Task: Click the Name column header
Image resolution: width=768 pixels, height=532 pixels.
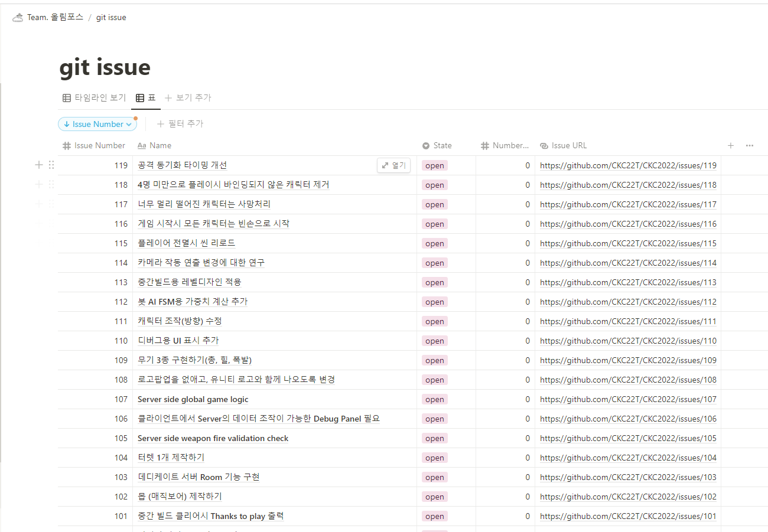Action: [160, 146]
